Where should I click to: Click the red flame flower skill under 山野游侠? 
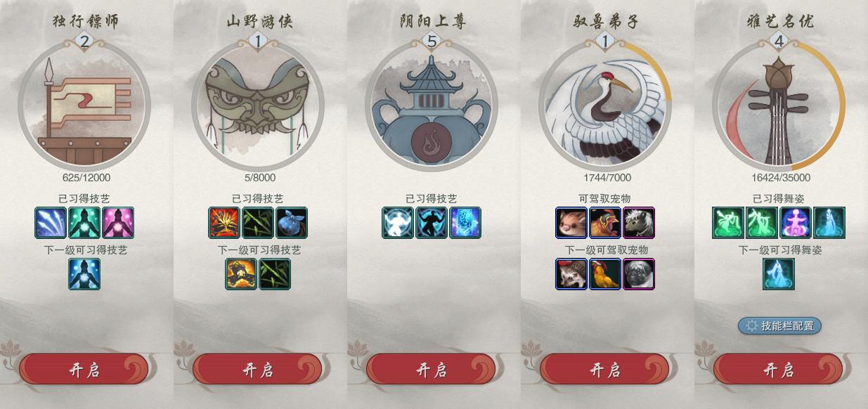coord(224,223)
